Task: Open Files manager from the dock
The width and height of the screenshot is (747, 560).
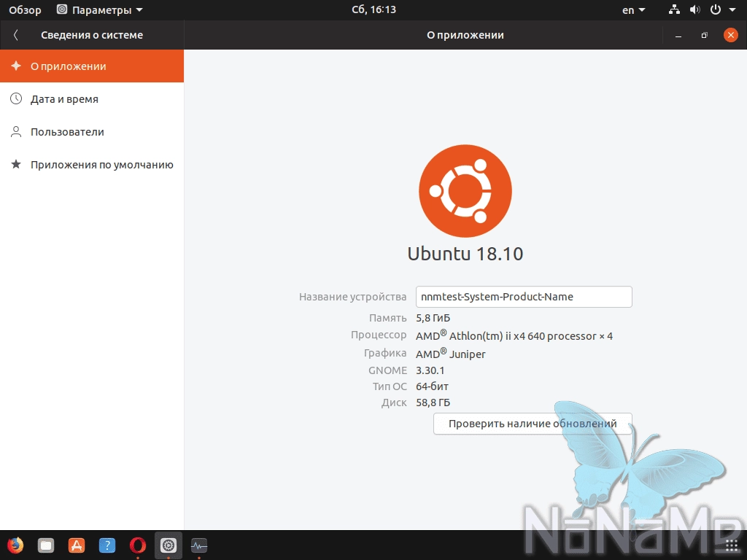Action: pyautogui.click(x=46, y=545)
